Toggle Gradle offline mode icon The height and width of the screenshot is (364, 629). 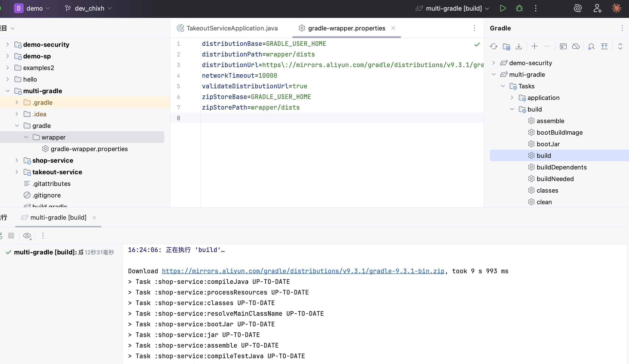coord(576,46)
